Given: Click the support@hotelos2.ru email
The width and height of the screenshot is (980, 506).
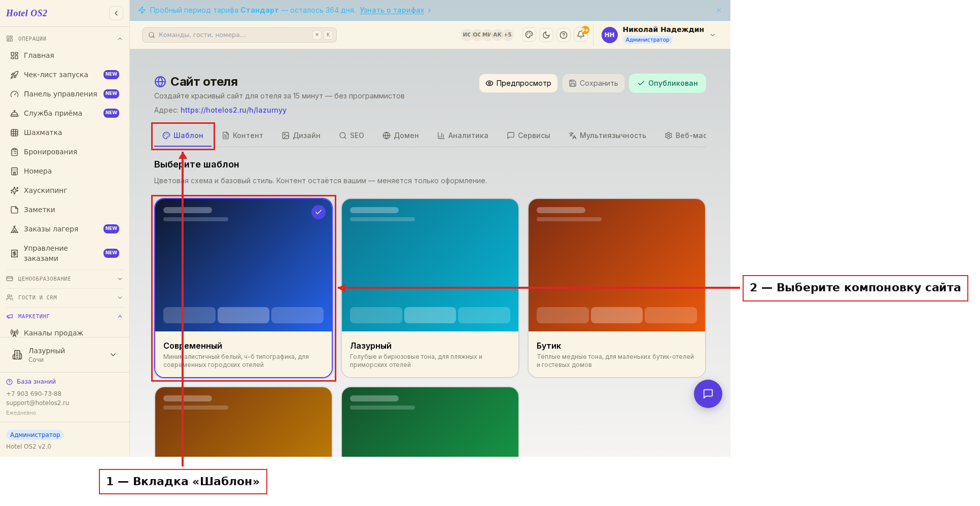Looking at the screenshot, I should click(38, 403).
